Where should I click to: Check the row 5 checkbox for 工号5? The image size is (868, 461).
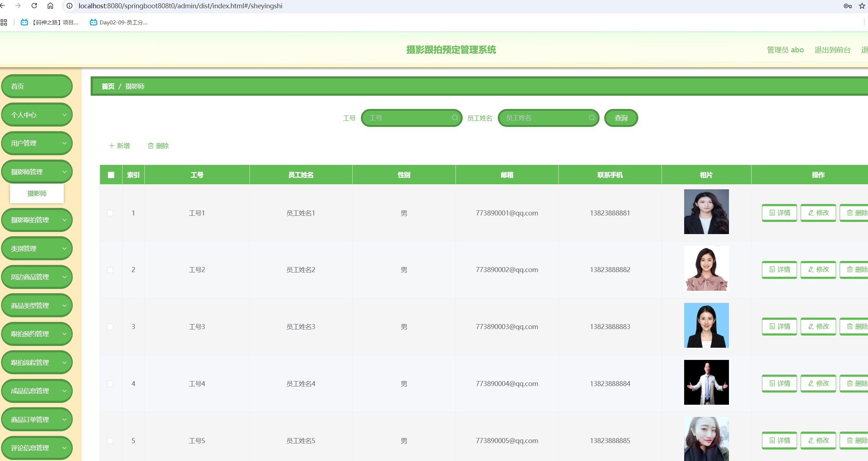click(x=110, y=441)
